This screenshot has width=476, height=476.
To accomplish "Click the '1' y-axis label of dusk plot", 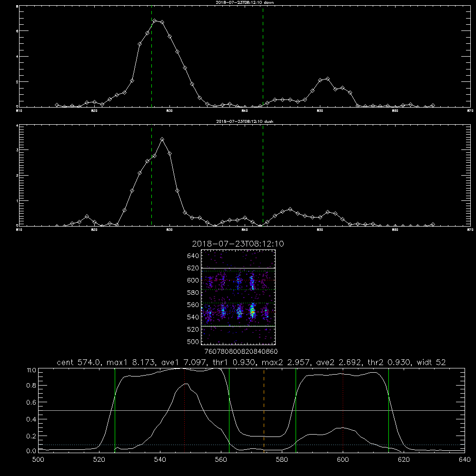I will [17, 201].
